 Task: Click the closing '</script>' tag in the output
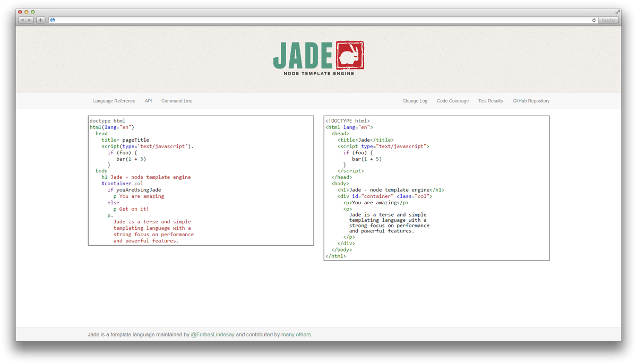[x=350, y=171]
